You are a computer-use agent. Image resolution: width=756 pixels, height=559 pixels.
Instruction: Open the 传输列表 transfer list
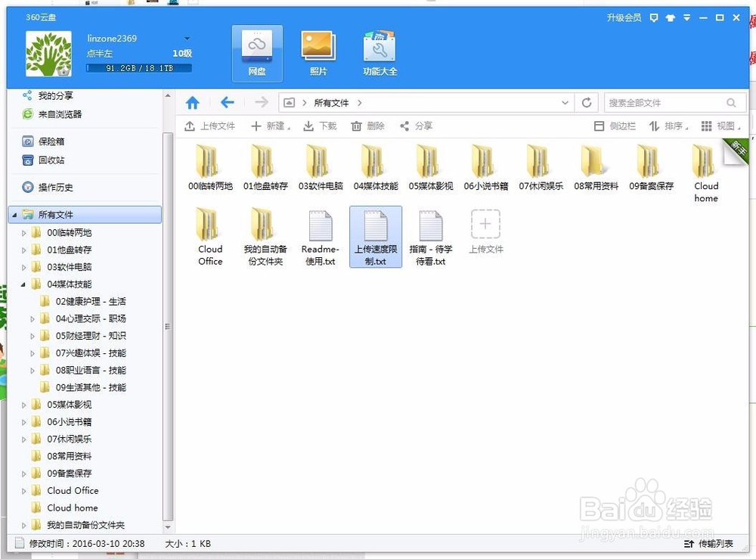[x=709, y=544]
